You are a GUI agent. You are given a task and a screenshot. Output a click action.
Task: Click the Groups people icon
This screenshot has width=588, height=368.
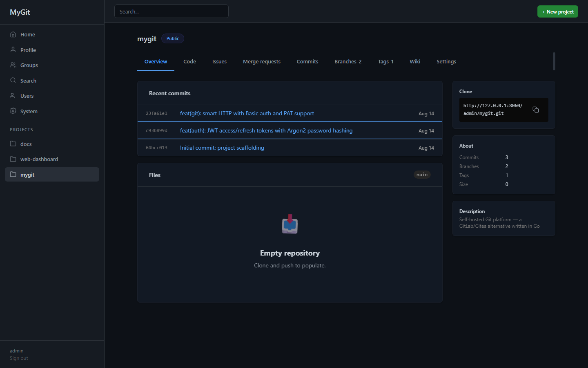13,65
